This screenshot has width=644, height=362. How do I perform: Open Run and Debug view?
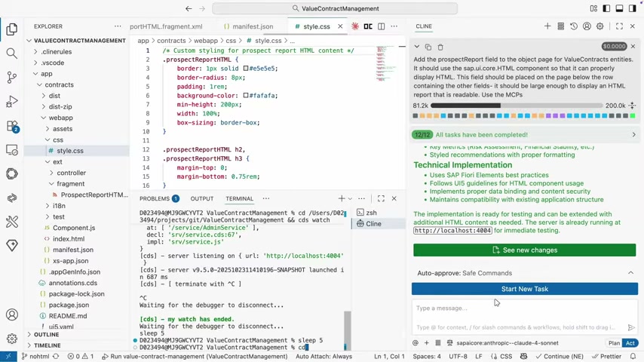[12, 101]
